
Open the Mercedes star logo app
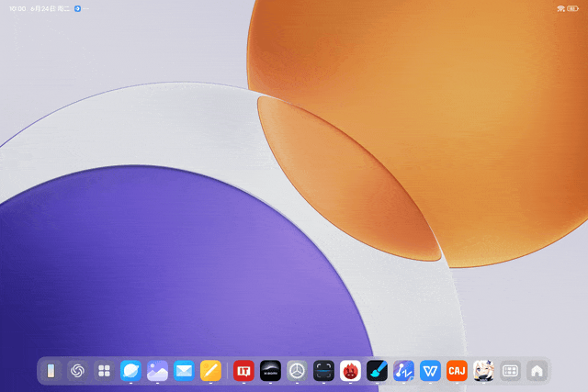point(297,371)
